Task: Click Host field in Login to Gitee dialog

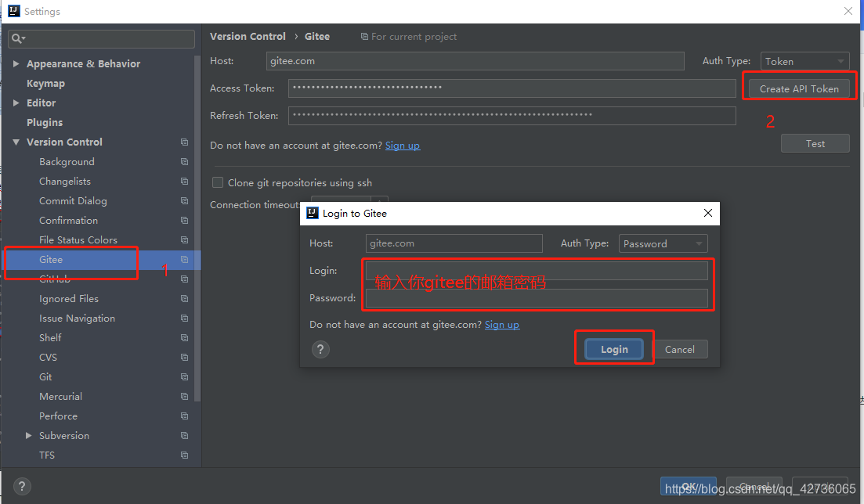Action: point(454,243)
